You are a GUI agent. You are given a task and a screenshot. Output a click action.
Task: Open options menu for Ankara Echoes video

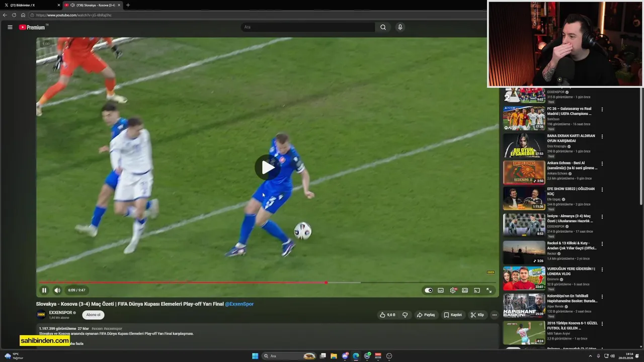click(602, 163)
